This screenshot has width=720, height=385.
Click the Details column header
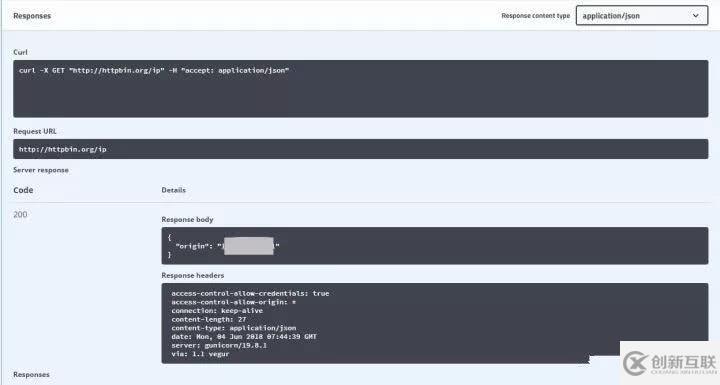pos(174,190)
